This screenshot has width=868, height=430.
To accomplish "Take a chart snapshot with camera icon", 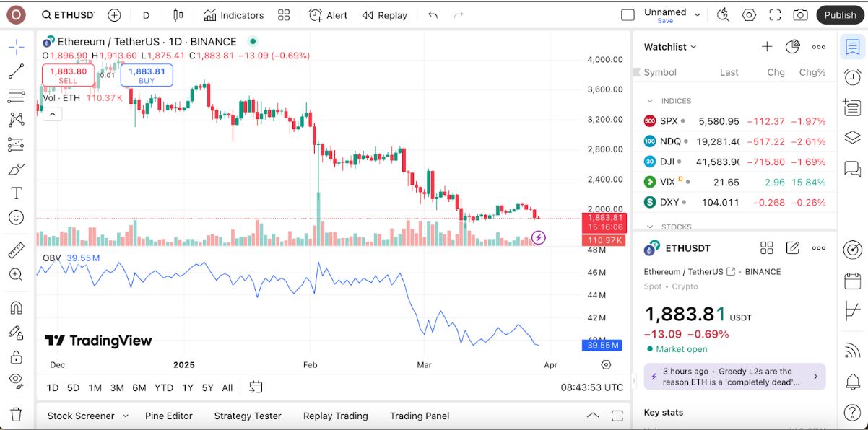I will tap(800, 15).
